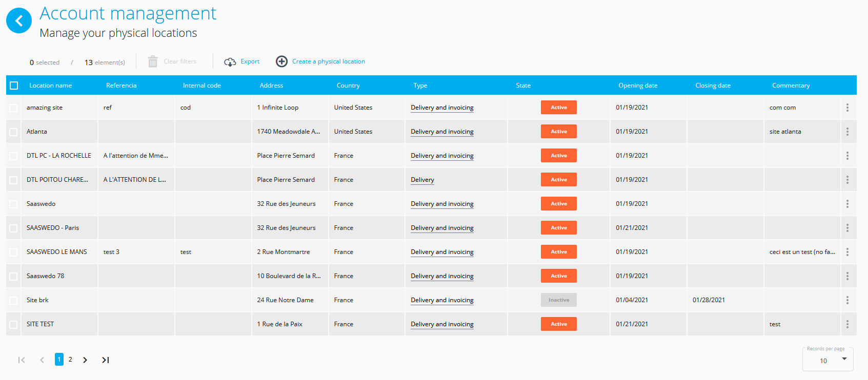This screenshot has width=868, height=380.
Task: Toggle the select-all checkbox in the header
Action: [14, 86]
